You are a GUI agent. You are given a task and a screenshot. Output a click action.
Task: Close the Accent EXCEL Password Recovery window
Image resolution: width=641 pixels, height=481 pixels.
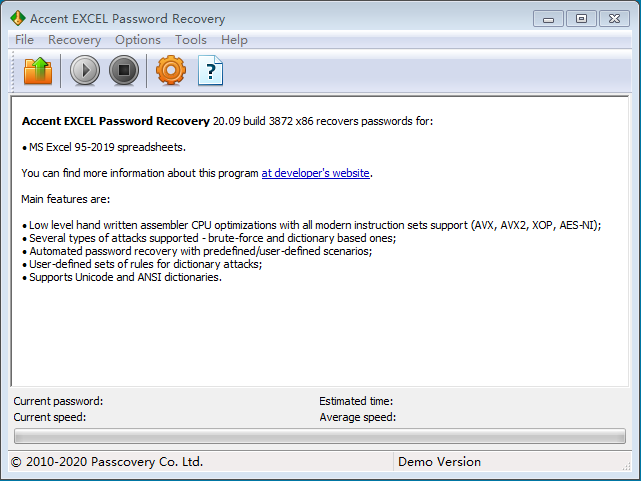pyautogui.click(x=614, y=18)
